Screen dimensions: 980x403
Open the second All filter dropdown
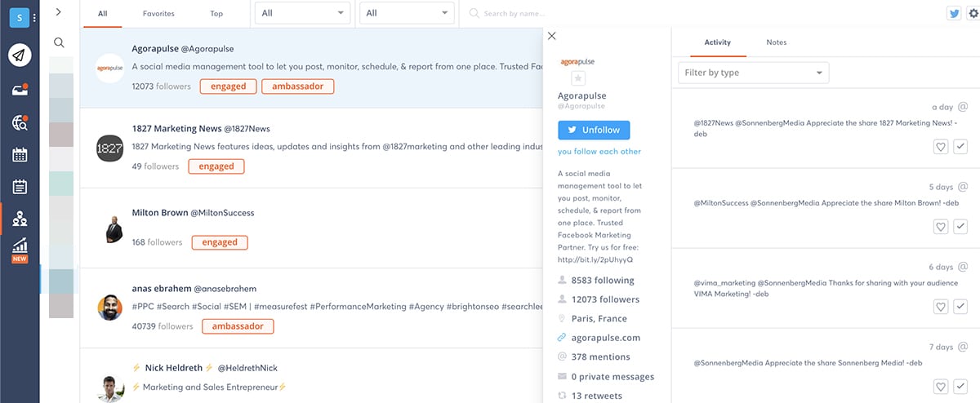click(407, 13)
